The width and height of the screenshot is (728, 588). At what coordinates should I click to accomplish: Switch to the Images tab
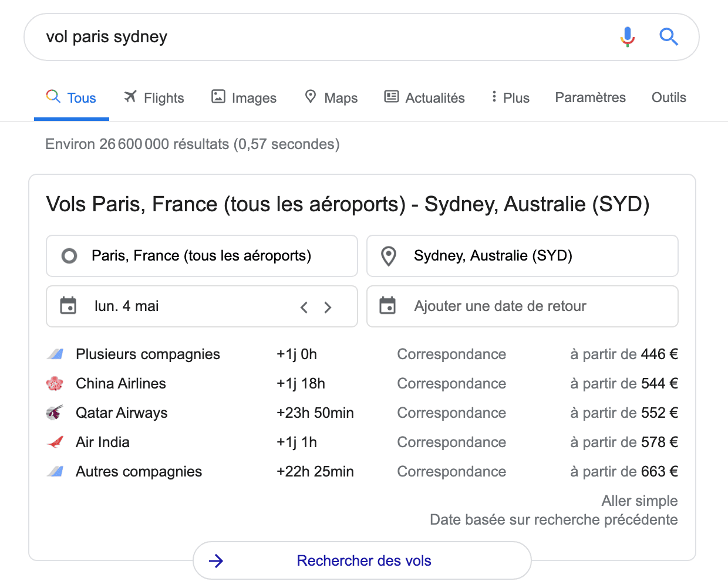(244, 97)
